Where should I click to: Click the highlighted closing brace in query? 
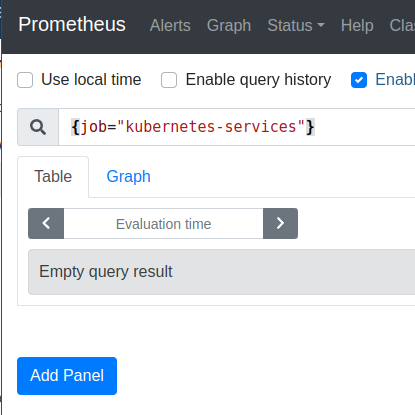point(310,127)
